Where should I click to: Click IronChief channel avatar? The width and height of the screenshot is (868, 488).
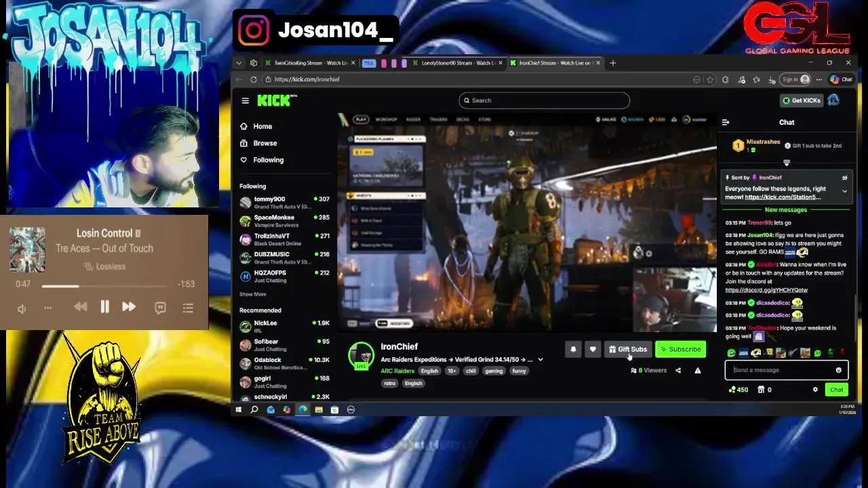361,356
